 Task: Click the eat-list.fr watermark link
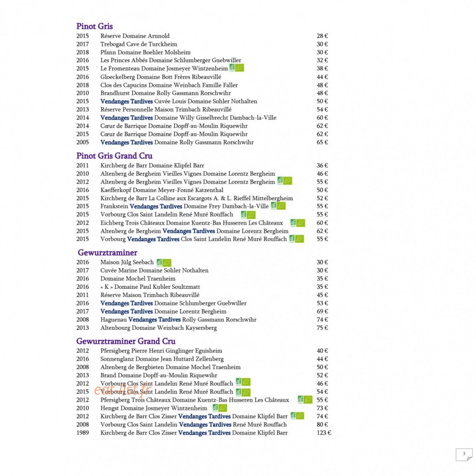(x=123, y=389)
